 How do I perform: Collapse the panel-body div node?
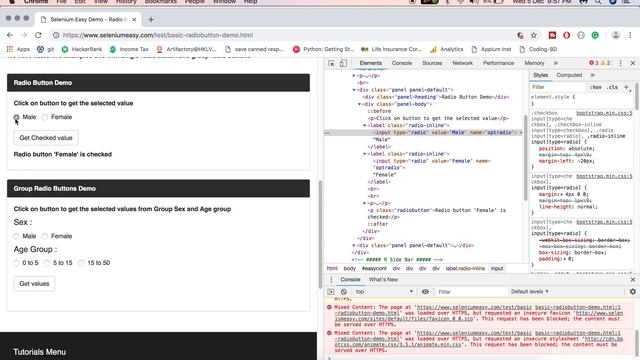click(359, 104)
